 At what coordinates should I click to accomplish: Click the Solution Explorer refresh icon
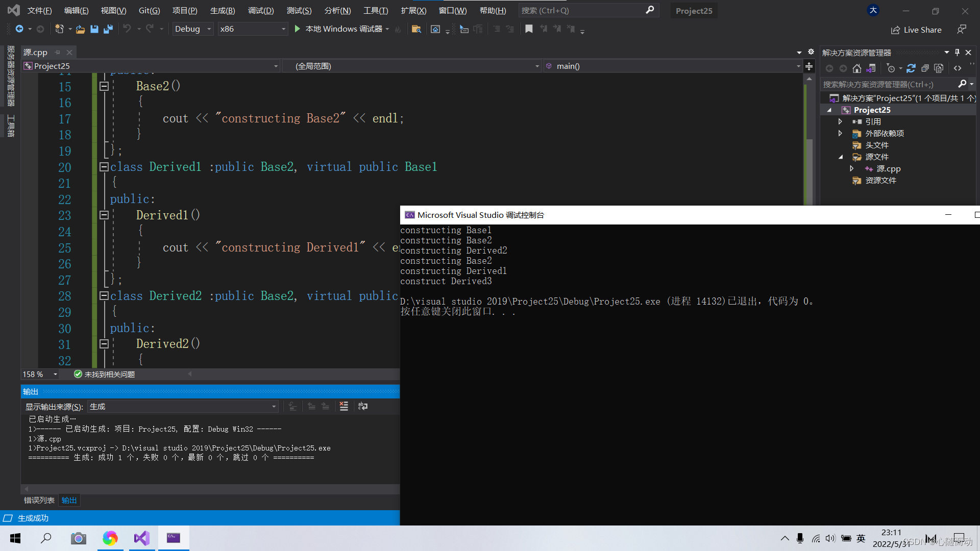[911, 68]
